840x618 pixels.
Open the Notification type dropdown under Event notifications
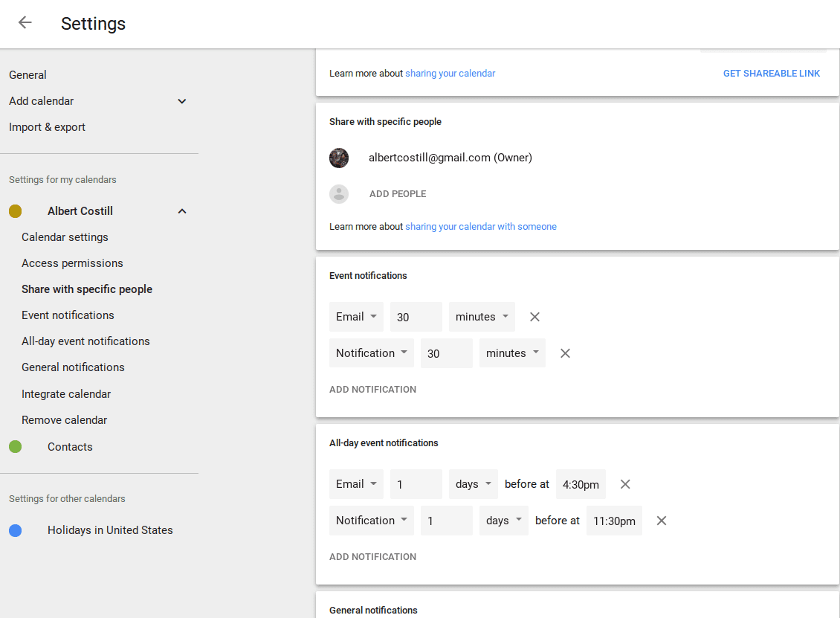click(x=371, y=353)
